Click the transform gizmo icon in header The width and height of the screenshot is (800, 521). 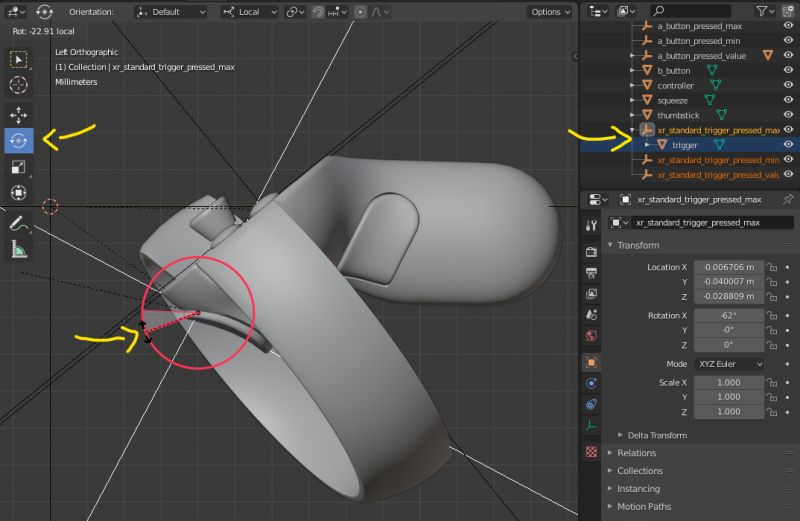44,11
